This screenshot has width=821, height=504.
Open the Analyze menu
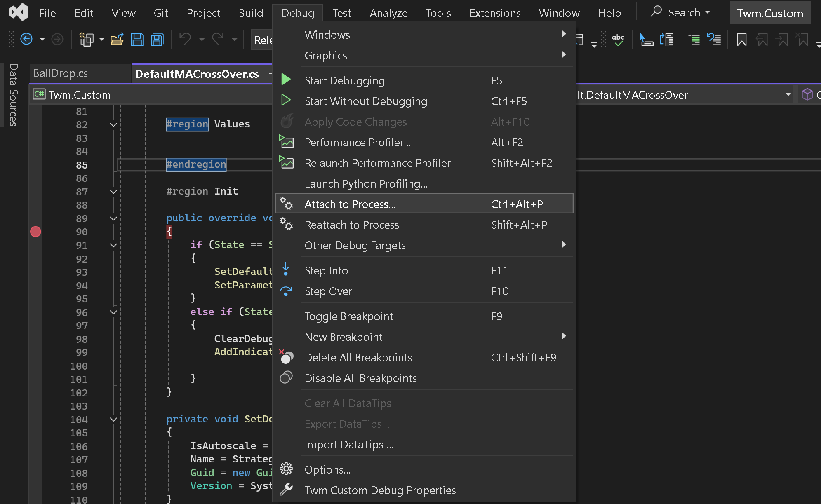[x=388, y=13]
